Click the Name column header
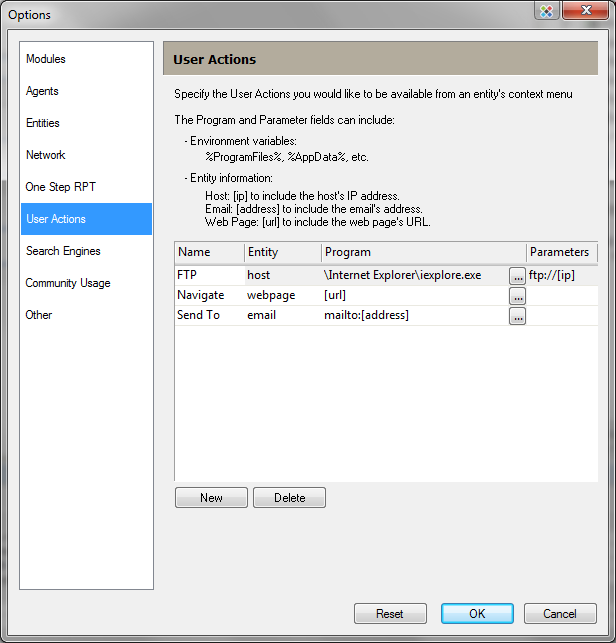Image resolution: width=616 pixels, height=643 pixels. (x=210, y=252)
